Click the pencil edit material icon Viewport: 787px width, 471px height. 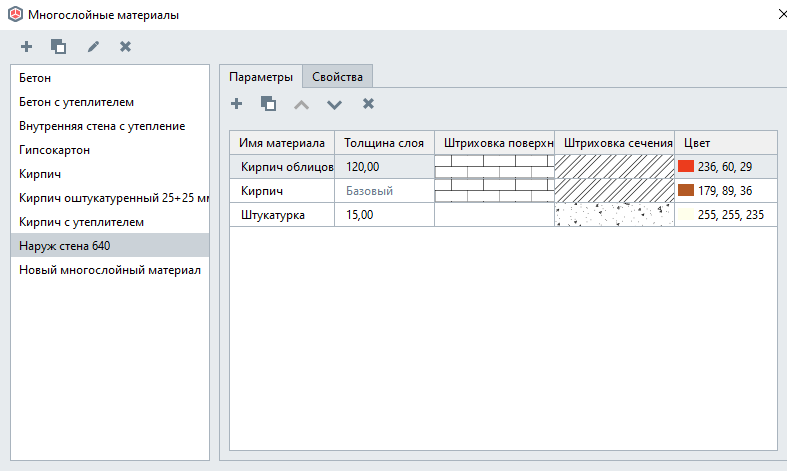coord(93,46)
